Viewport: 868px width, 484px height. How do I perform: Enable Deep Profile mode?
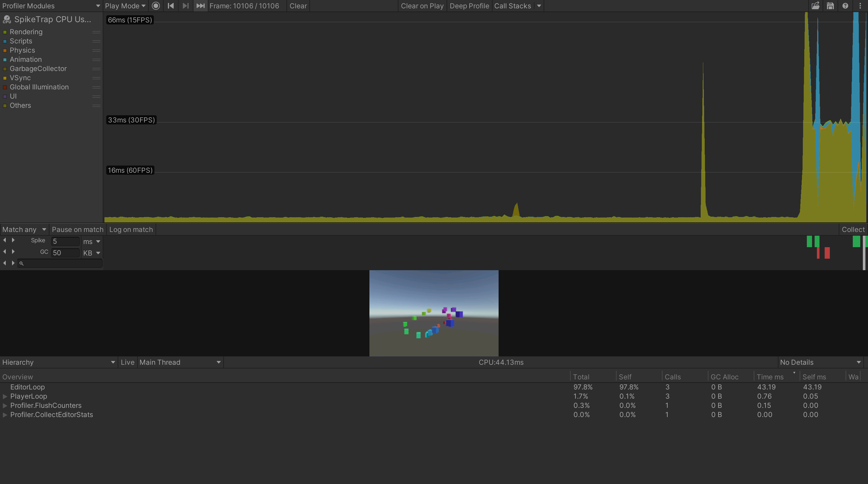(469, 6)
